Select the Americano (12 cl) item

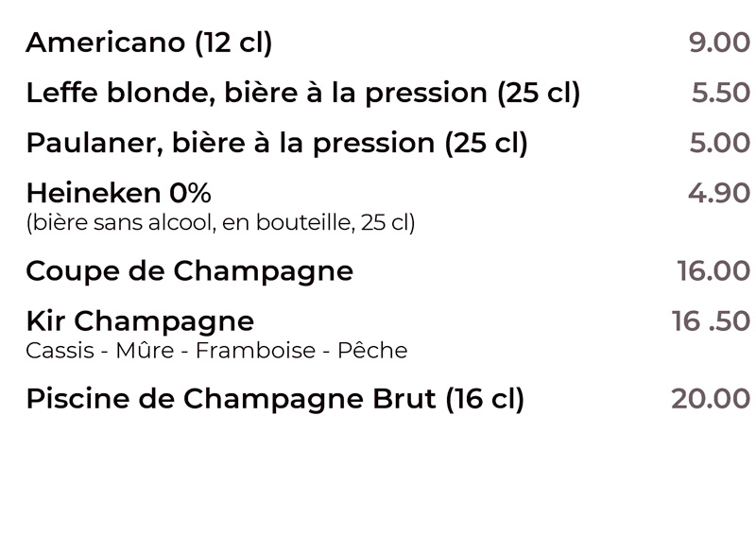coord(149,43)
